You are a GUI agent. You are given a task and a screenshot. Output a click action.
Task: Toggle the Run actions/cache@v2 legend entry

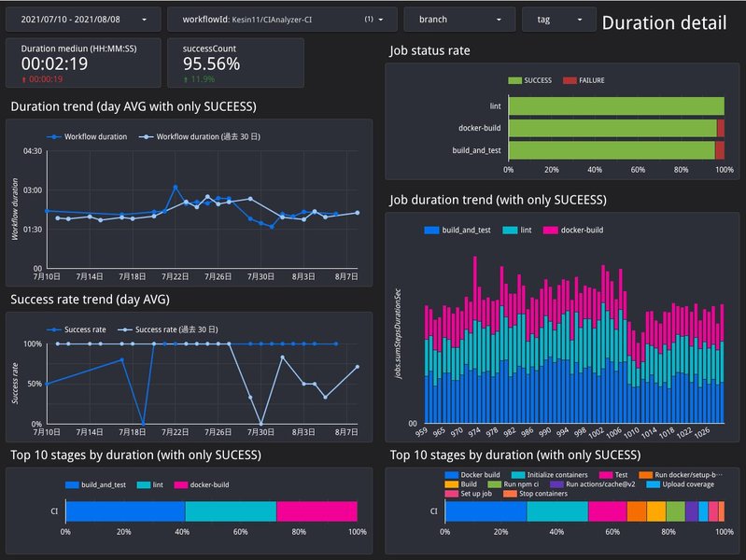click(x=593, y=484)
